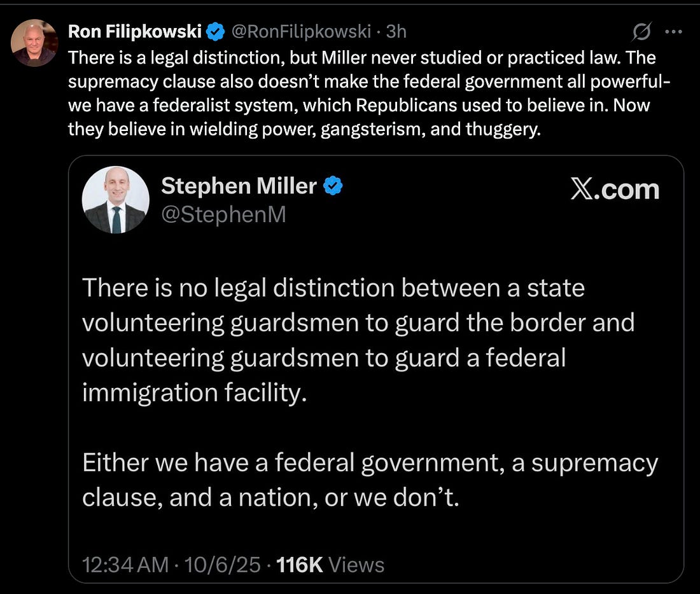Click the Ron Filipkowski display name

tap(134, 32)
